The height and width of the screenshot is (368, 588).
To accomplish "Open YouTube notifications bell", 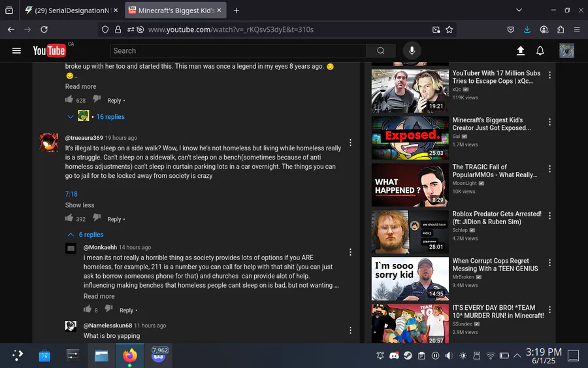I will (540, 50).
